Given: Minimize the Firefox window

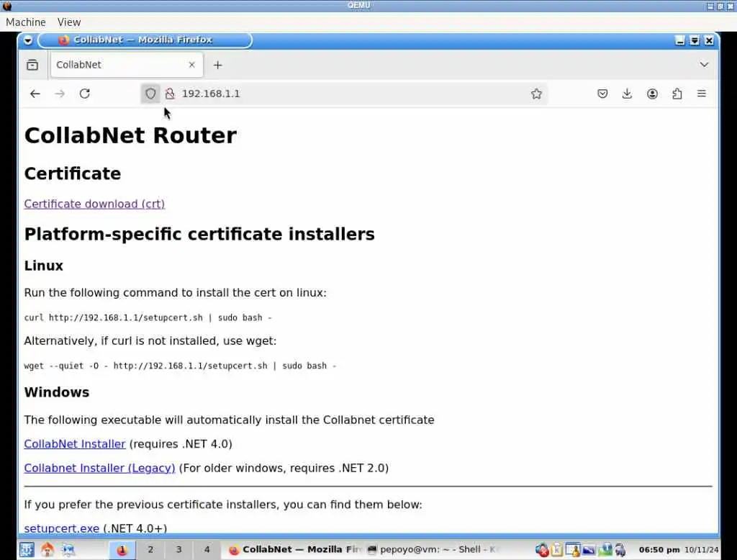Looking at the screenshot, I should [679, 40].
